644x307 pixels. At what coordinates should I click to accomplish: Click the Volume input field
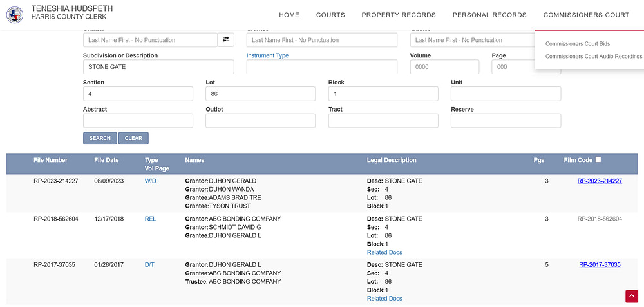(444, 66)
